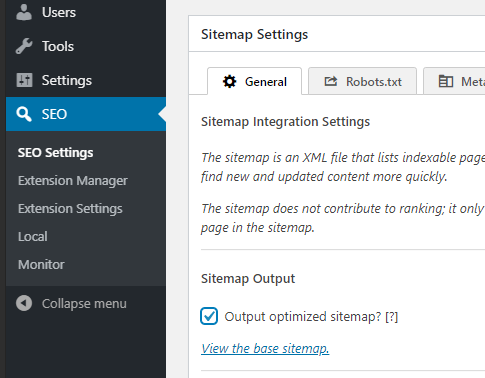Open Monitor submenu item
This screenshot has width=485, height=378.
point(41,265)
